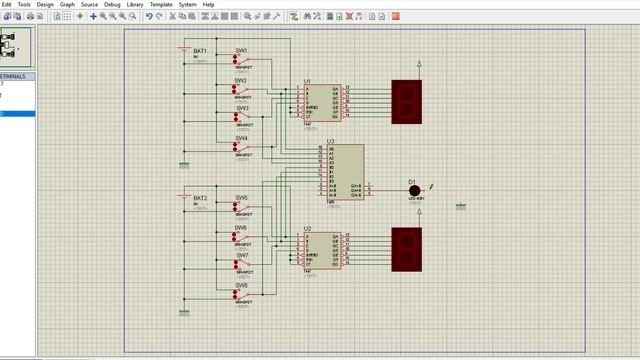Image resolution: width=640 pixels, height=360 pixels.
Task: Select the U3 comparator chip
Action: tap(345, 172)
